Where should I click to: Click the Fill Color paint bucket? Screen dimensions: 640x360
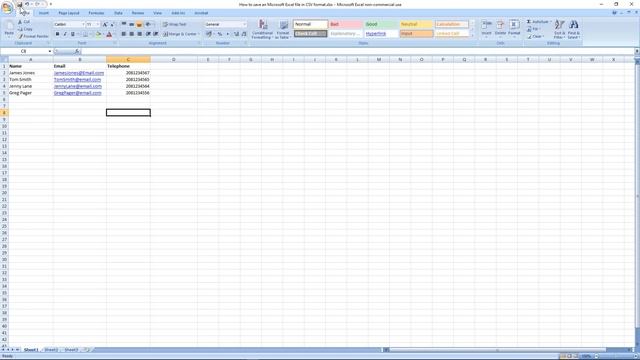[x=98, y=34]
